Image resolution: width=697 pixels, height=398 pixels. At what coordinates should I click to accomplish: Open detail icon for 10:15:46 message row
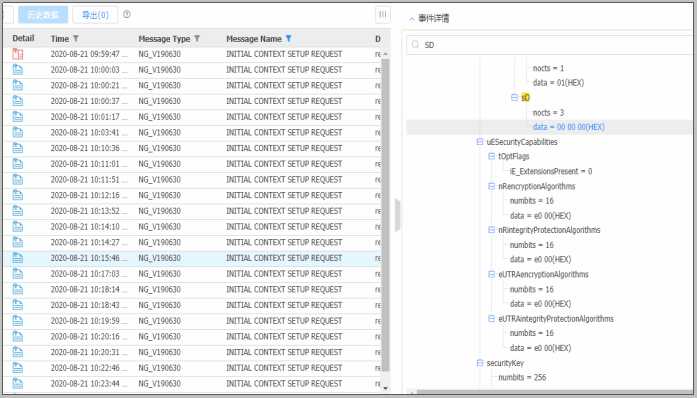[18, 258]
